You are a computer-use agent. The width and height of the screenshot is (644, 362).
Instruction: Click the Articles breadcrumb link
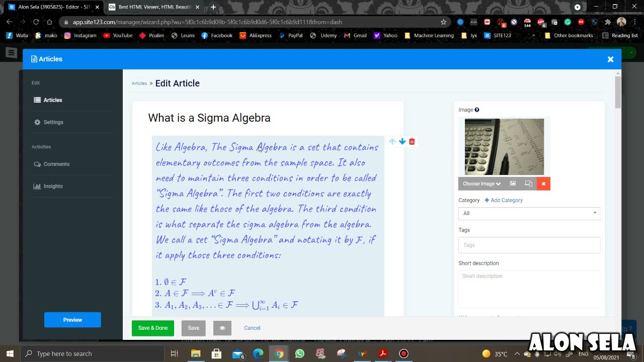click(x=139, y=83)
